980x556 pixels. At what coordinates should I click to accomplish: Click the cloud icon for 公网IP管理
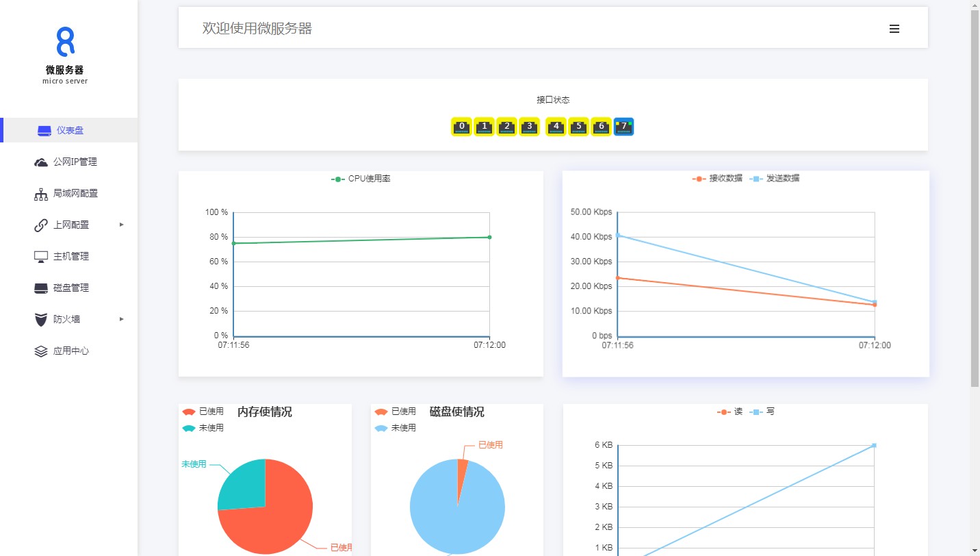41,162
